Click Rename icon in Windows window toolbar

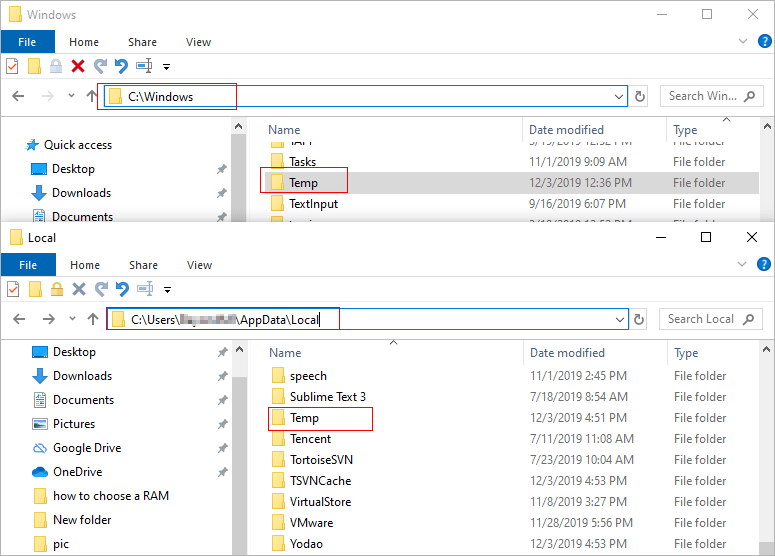[x=144, y=66]
